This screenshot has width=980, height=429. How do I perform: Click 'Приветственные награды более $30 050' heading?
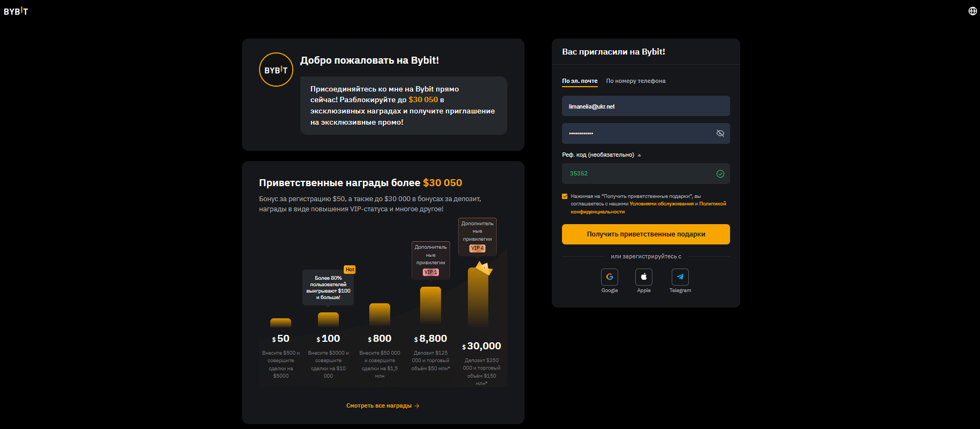360,183
